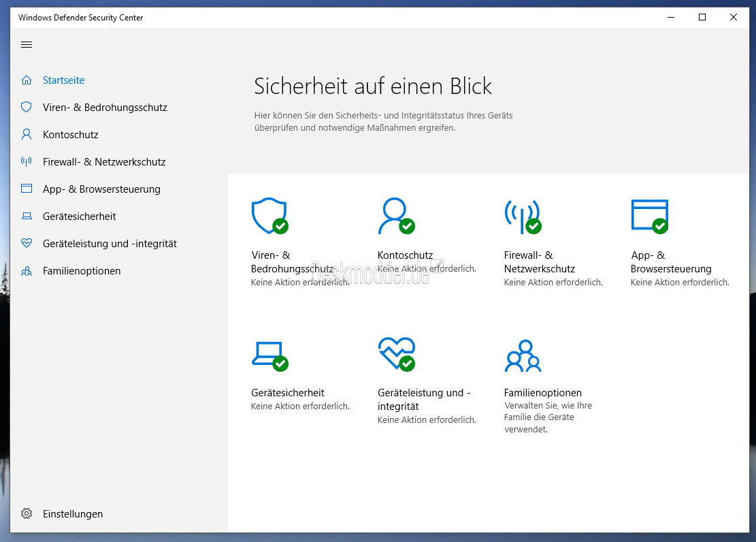Select Kontoschutz in the sidebar

[x=70, y=135]
